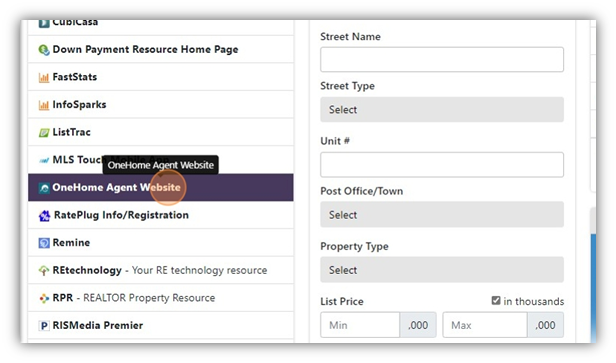
Task: Click the blue vertical scrollbar thumb
Action: 593,289
